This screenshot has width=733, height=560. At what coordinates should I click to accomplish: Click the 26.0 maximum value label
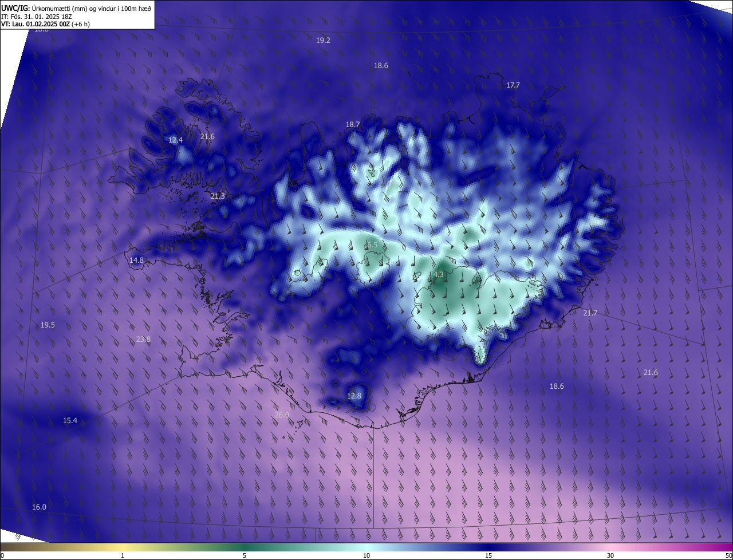click(282, 415)
